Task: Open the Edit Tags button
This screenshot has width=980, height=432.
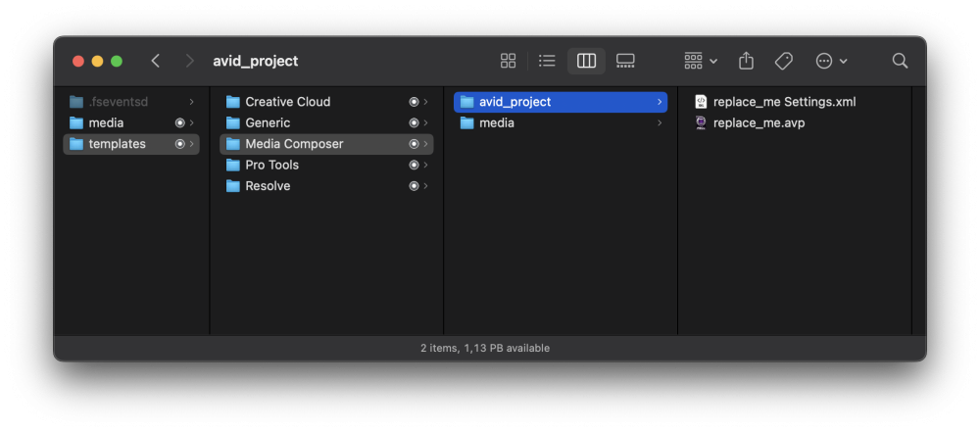Action: pyautogui.click(x=784, y=61)
